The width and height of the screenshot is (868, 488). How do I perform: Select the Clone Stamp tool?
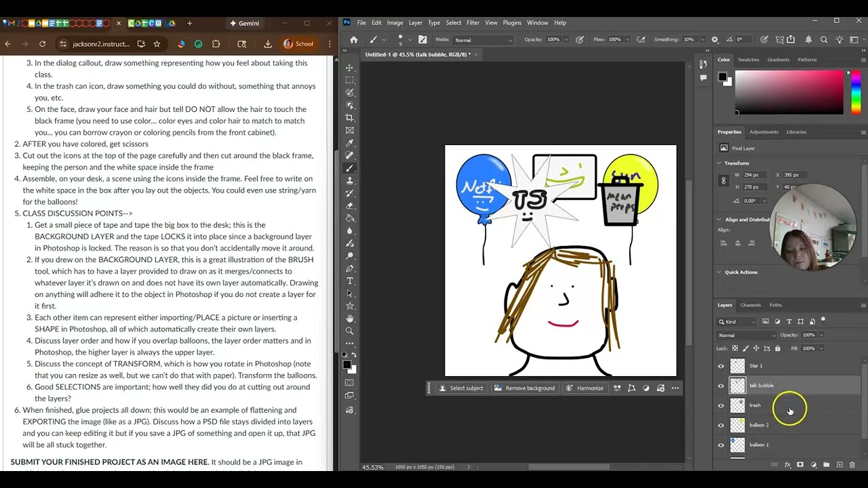[x=350, y=180]
